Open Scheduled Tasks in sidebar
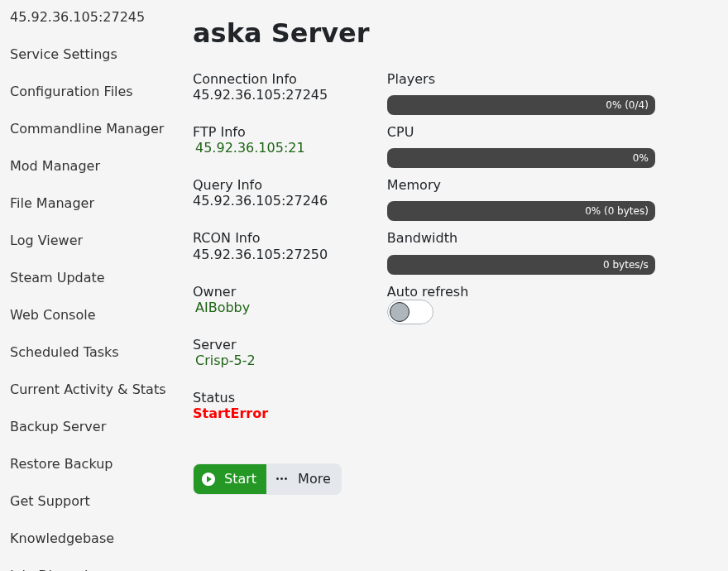Image resolution: width=728 pixels, height=571 pixels. [65, 352]
